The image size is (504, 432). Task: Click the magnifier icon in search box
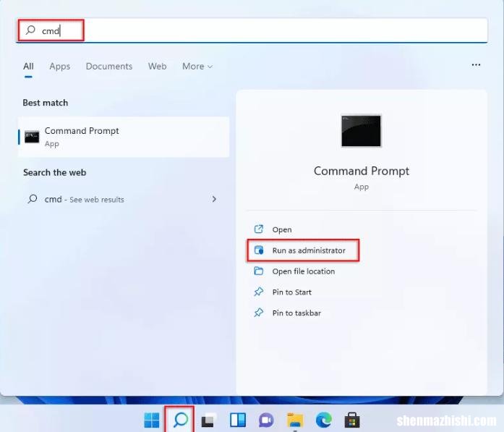tap(30, 30)
